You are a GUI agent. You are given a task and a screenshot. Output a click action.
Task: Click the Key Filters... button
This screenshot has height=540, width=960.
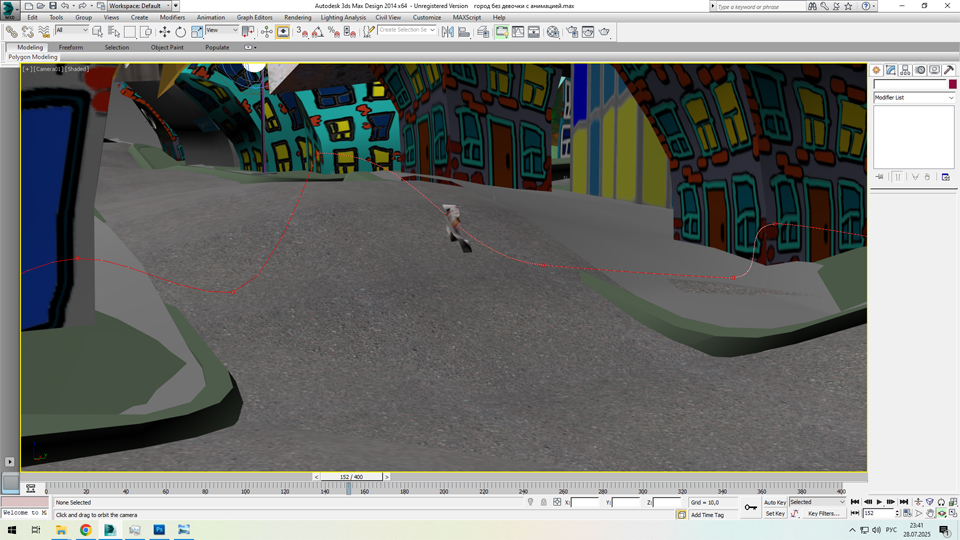click(x=823, y=513)
